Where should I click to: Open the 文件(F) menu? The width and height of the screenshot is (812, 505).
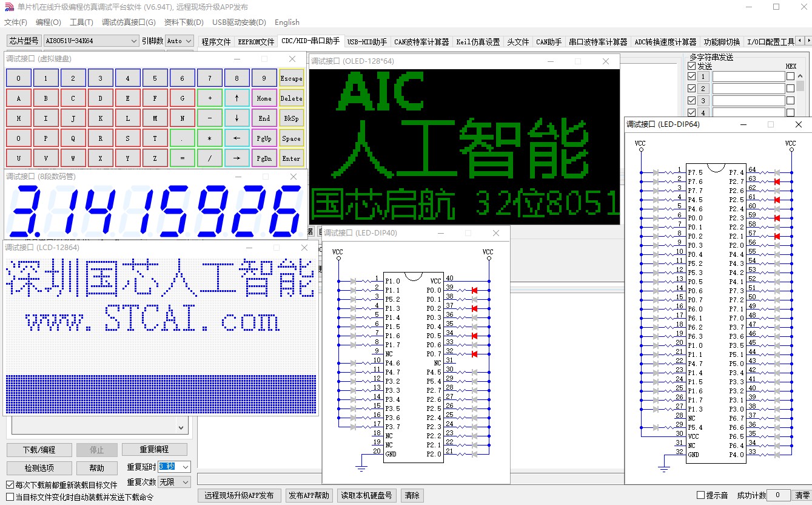click(16, 22)
